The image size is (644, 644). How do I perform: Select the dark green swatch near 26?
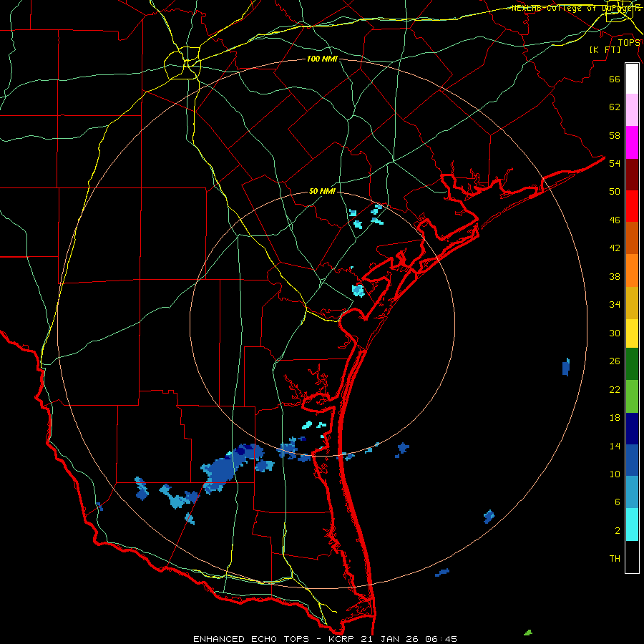(x=632, y=364)
